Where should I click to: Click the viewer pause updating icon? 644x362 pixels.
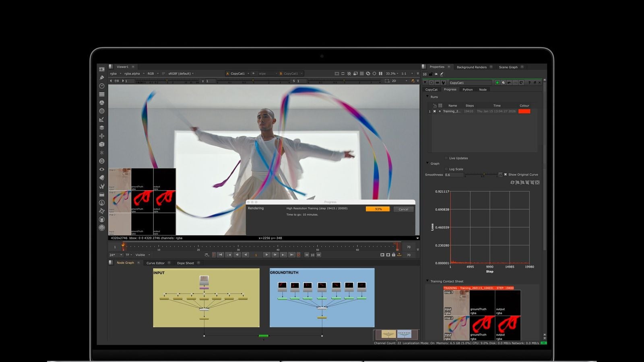(x=380, y=74)
